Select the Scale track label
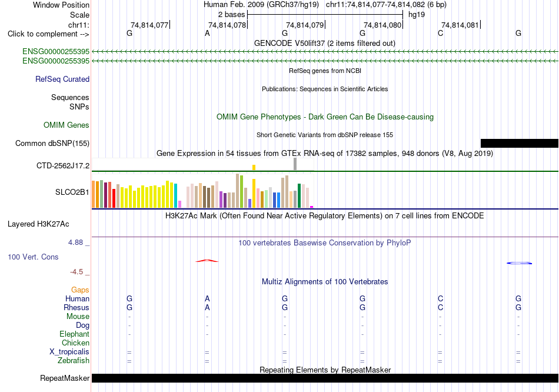Image resolution: width=559 pixels, height=392 pixels. point(79,15)
